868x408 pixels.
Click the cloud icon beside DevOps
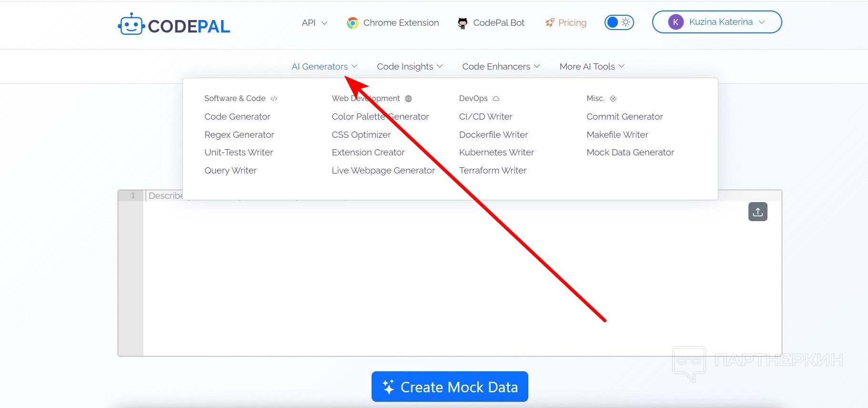click(x=496, y=99)
